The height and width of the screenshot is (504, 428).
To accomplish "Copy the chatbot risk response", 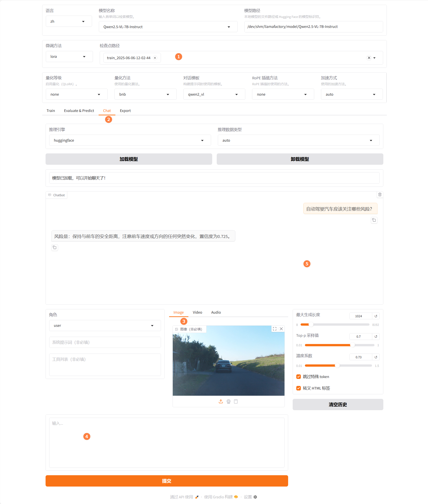I will (55, 247).
